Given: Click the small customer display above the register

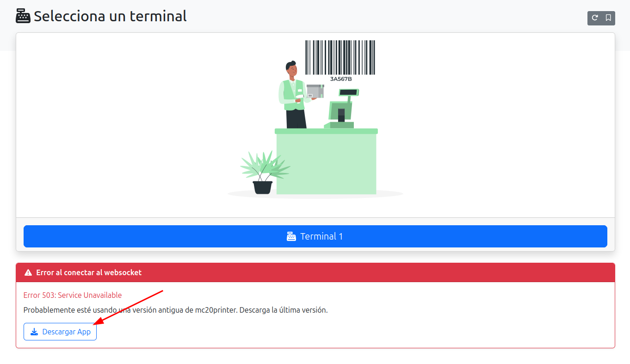Looking at the screenshot, I should (x=349, y=92).
